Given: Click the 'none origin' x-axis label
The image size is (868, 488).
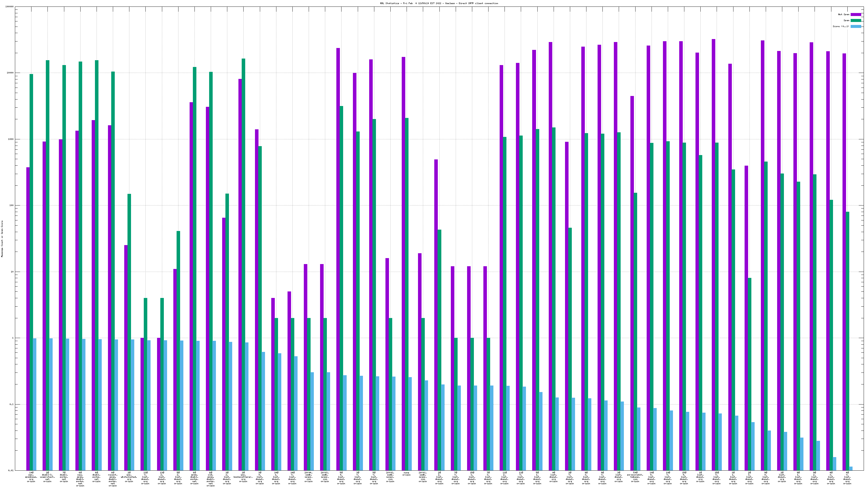Looking at the screenshot, I should [406, 474].
